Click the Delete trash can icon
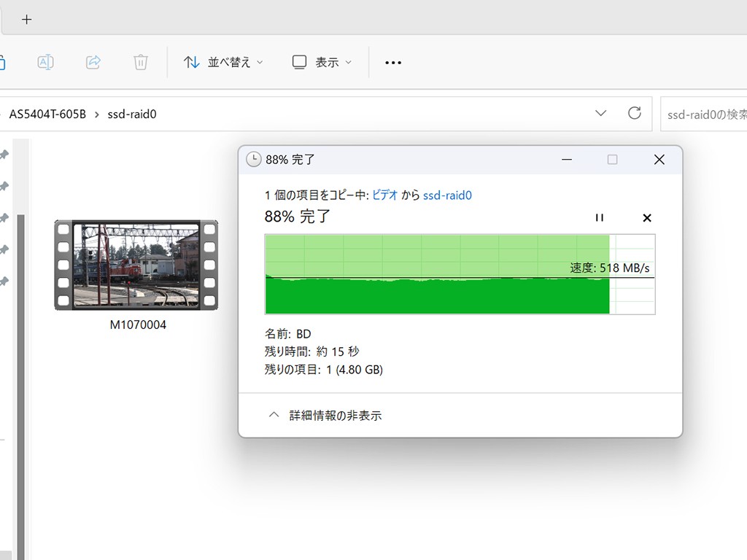This screenshot has height=560, width=747. (x=141, y=62)
